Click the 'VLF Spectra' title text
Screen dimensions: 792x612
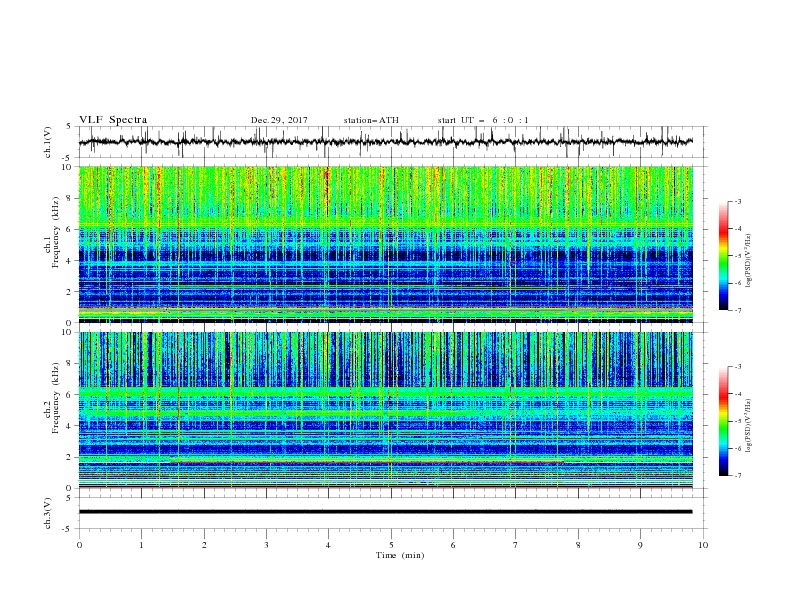113,120
